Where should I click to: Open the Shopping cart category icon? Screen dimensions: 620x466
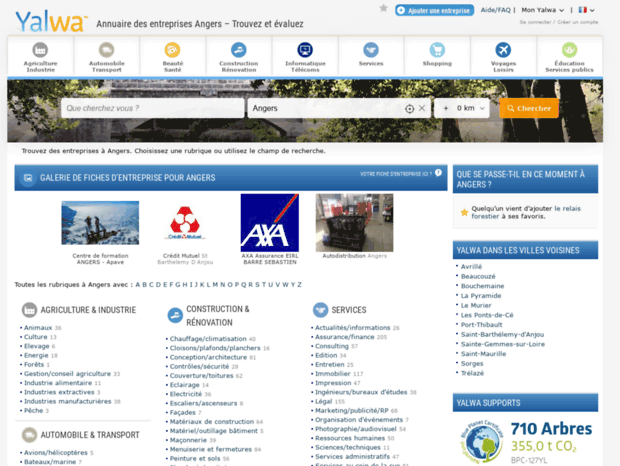[437, 50]
